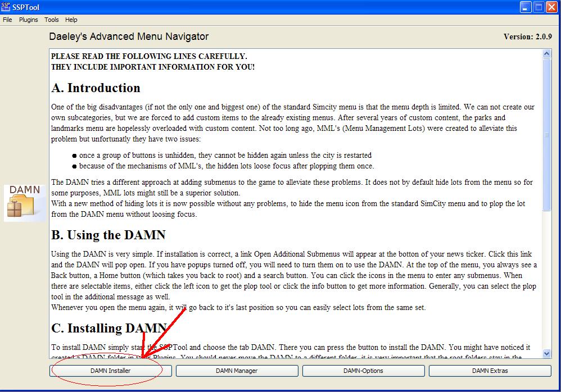This screenshot has width=561, height=392.
Task: Click the 'A. Introduction' heading
Action: click(x=96, y=88)
